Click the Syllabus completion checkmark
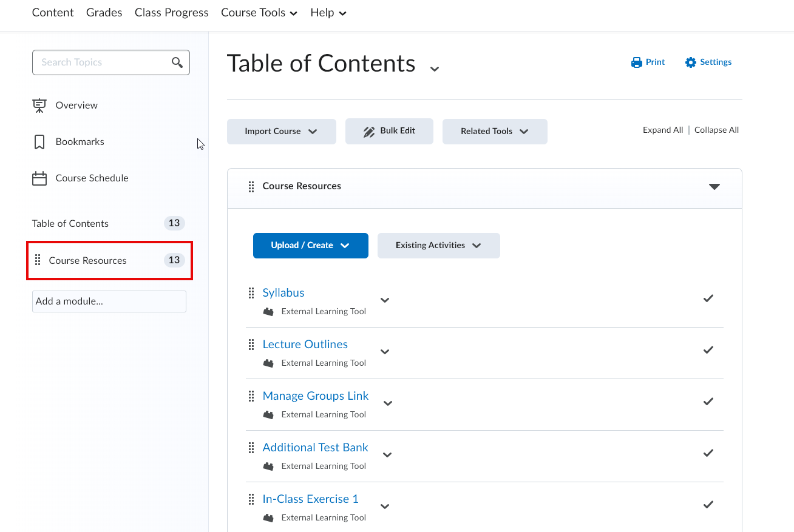794x532 pixels. pyautogui.click(x=708, y=298)
